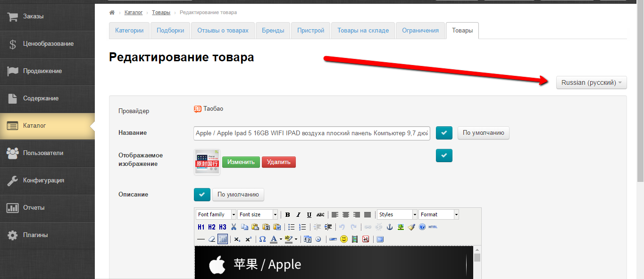Toggle guidelines/invisible elements in the editor
The width and height of the screenshot is (644, 279).
[x=223, y=239]
